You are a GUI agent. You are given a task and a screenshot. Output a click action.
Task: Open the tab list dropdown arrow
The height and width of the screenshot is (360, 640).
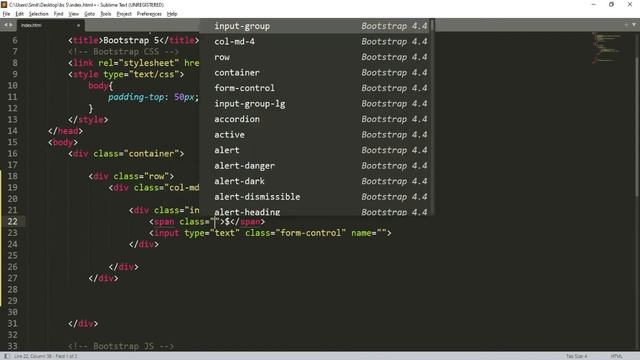(x=634, y=25)
